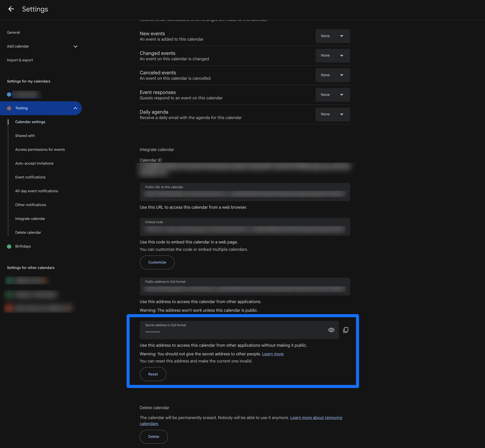Viewport: 485px width, 448px height.
Task: Click the back arrow next to Settings
Action: 11,9
